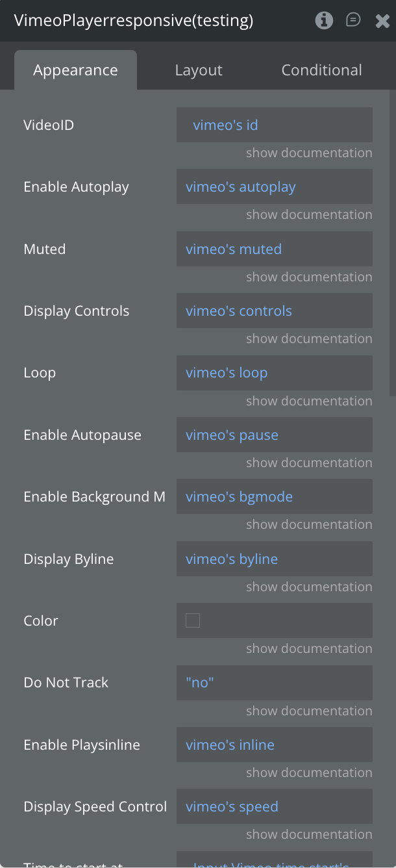Image resolution: width=396 pixels, height=868 pixels.
Task: Open the Muted dynamic value field
Action: pos(274,249)
